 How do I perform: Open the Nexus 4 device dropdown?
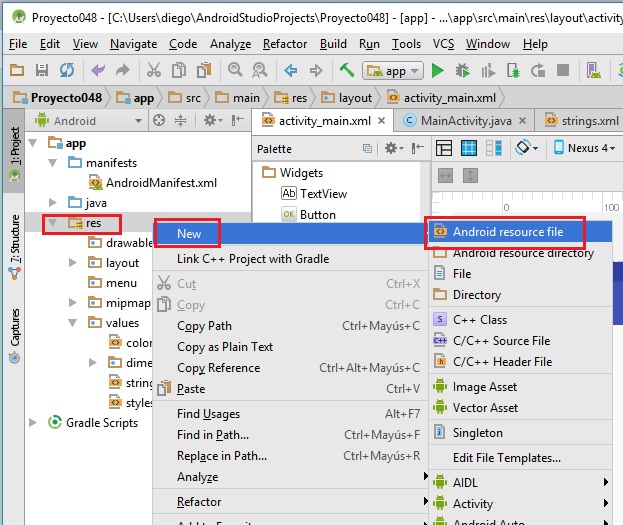click(x=584, y=148)
